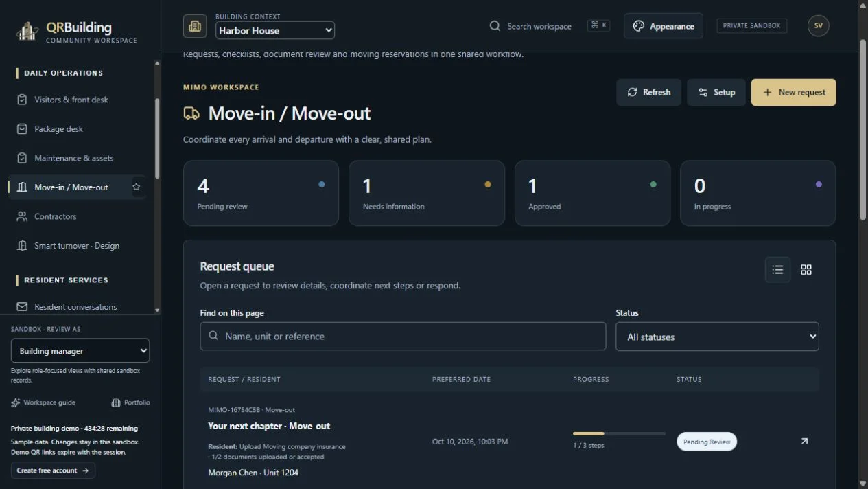Click the Daily Operations section header

[x=63, y=73]
